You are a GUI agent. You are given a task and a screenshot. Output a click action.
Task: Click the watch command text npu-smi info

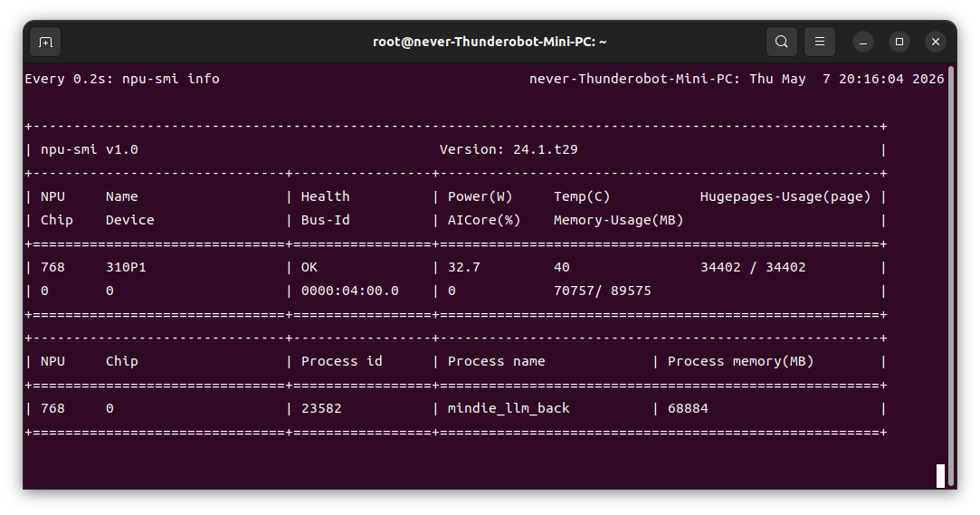(171, 80)
